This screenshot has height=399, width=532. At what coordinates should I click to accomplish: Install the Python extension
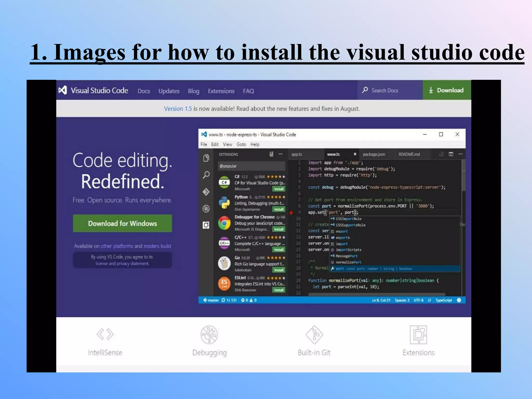[279, 209]
